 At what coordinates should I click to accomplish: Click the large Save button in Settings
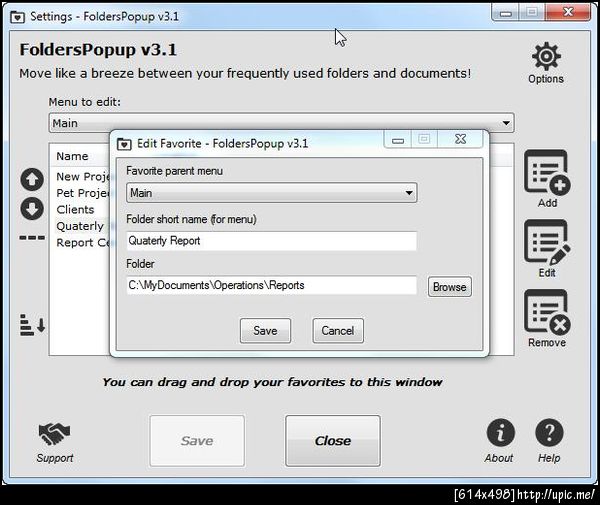[197, 441]
